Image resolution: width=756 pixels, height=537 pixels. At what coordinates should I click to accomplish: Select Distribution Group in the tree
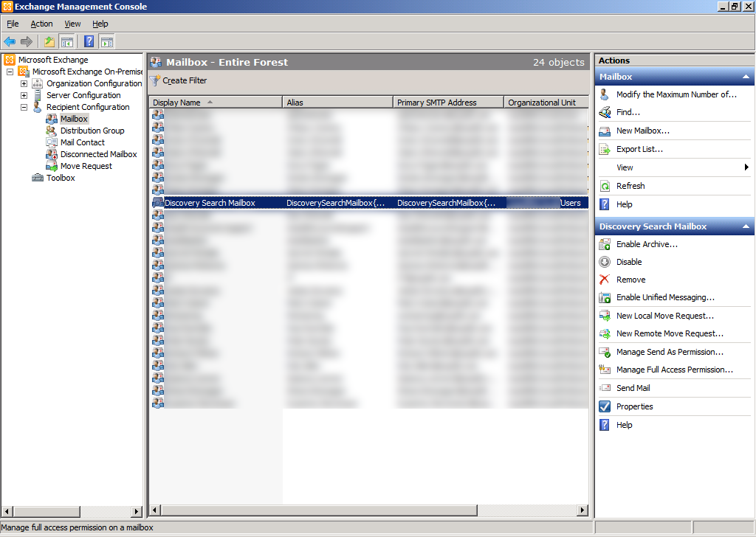coord(92,131)
